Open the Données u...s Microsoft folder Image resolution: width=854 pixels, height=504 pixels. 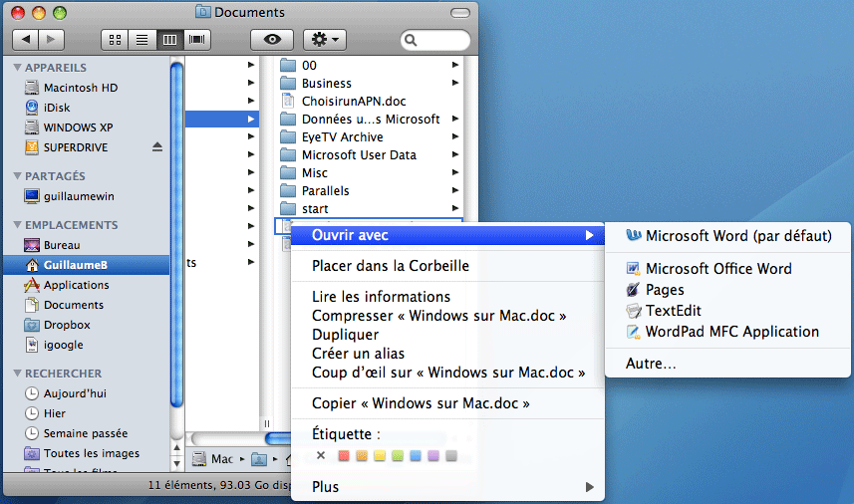click(371, 120)
